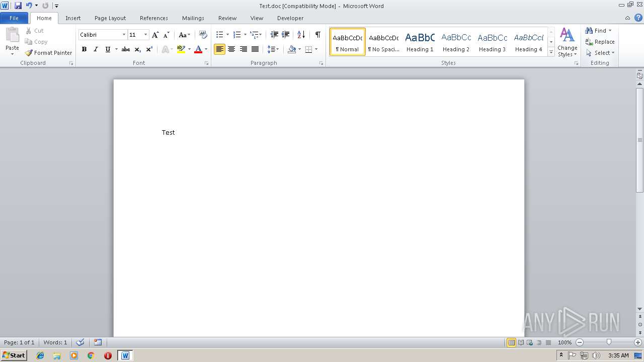Click the Cut scissors icon

29,31
